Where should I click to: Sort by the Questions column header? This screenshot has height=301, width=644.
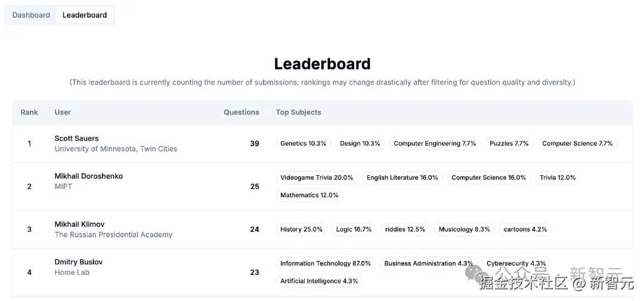coord(241,112)
